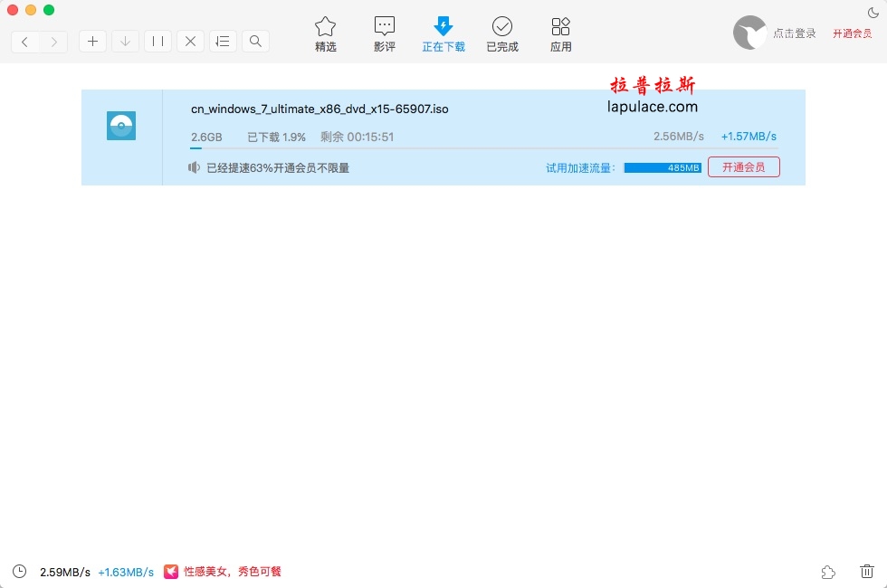This screenshot has height=588, width=887.
Task: Open the 影评 tab
Action: pyautogui.click(x=385, y=34)
